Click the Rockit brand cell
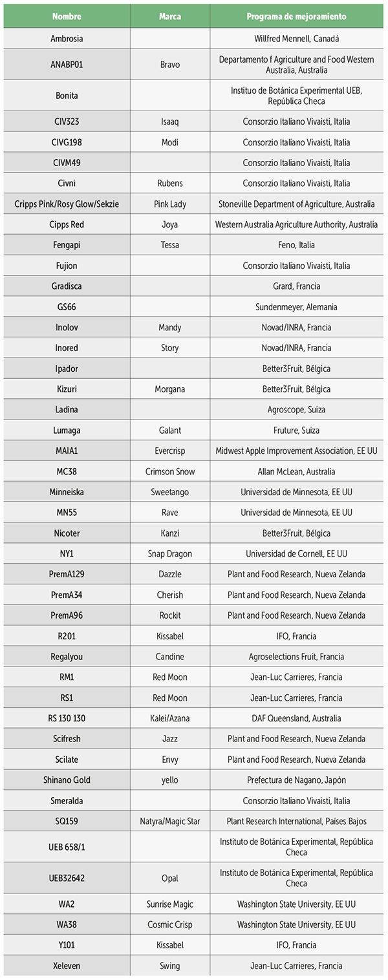The height and width of the screenshot is (980, 388). point(169,615)
